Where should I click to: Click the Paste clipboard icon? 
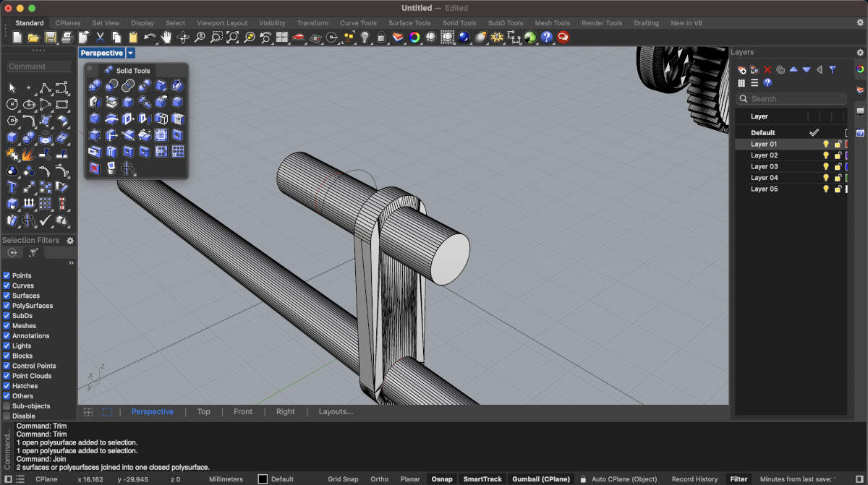click(133, 37)
